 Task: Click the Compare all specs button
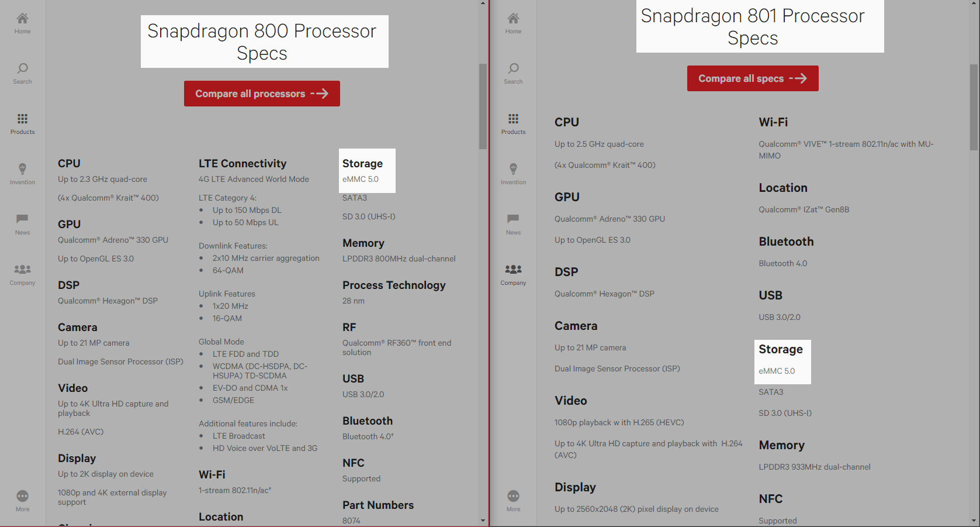(753, 78)
